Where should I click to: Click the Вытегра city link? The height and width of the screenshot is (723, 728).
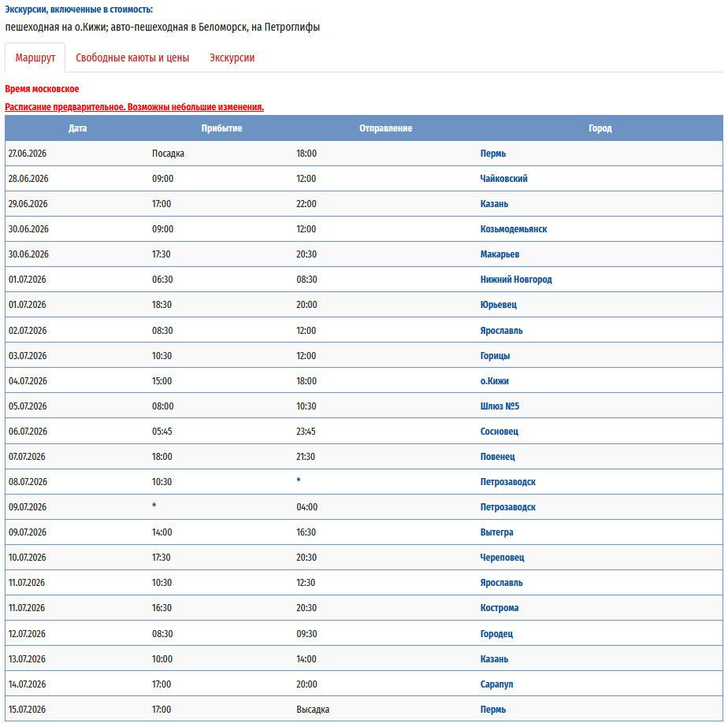pyautogui.click(x=496, y=532)
